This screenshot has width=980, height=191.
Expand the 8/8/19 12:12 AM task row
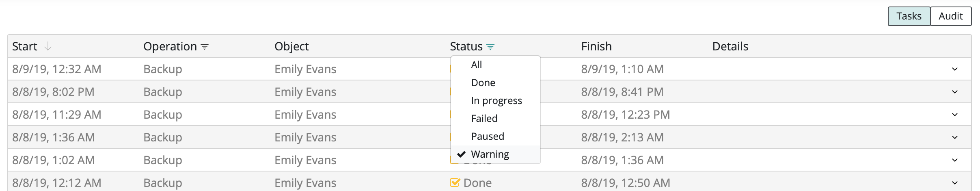click(x=955, y=183)
